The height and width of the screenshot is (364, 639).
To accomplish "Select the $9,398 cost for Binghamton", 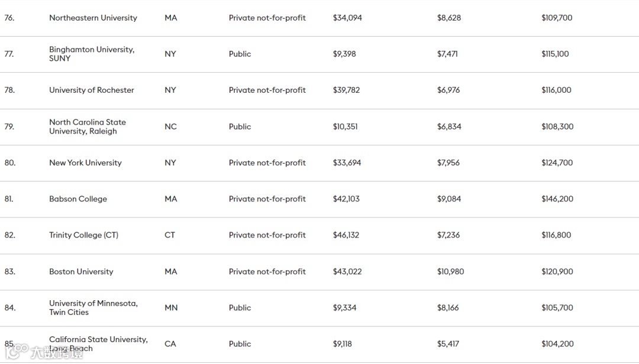I will (x=344, y=54).
